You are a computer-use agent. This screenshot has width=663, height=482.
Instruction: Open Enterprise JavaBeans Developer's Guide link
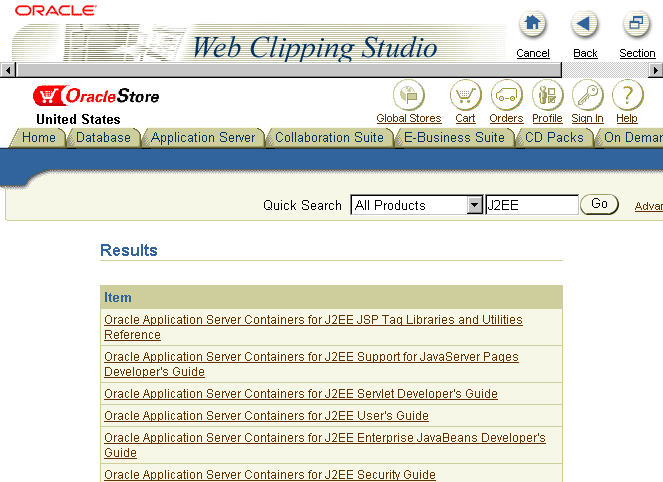[325, 445]
